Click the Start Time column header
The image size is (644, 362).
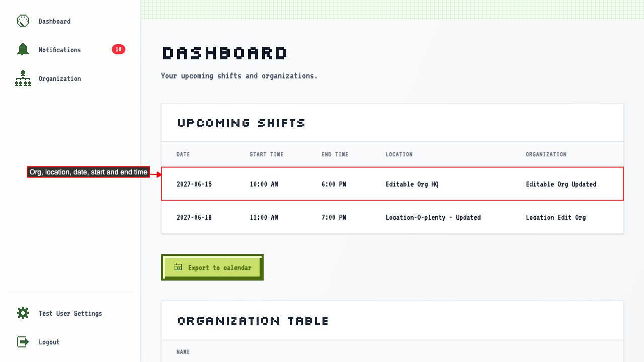(x=267, y=154)
